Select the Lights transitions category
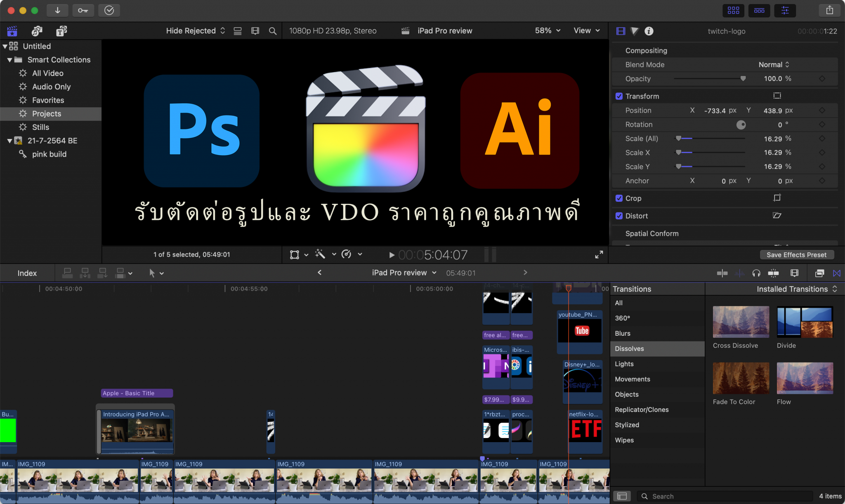Screen dimensions: 845x504 click(x=657, y=364)
